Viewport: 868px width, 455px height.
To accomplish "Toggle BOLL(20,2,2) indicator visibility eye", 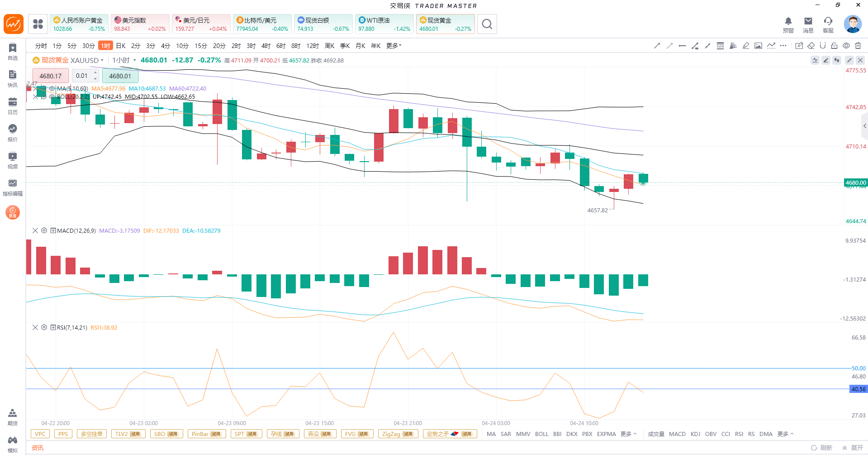I will pyautogui.click(x=52, y=96).
